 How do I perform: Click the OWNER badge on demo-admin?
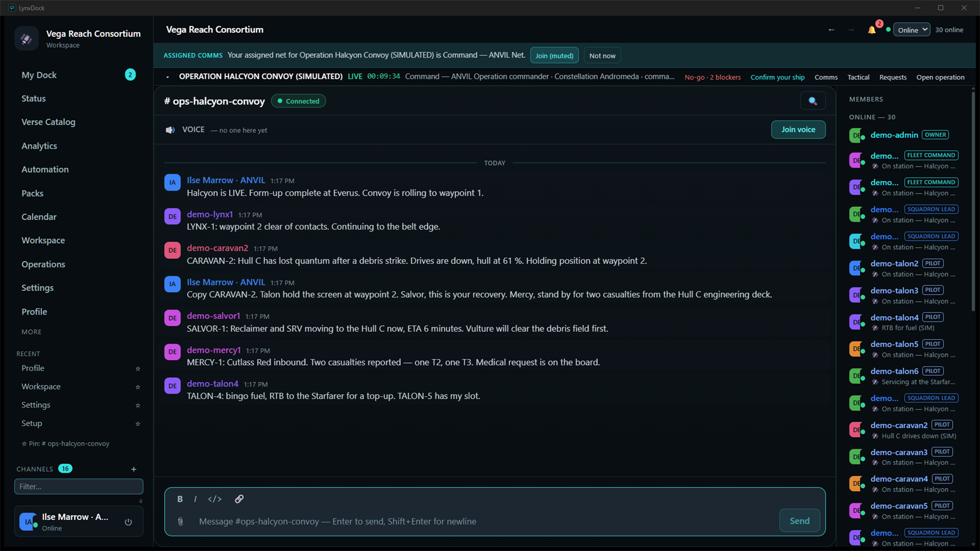[935, 135]
